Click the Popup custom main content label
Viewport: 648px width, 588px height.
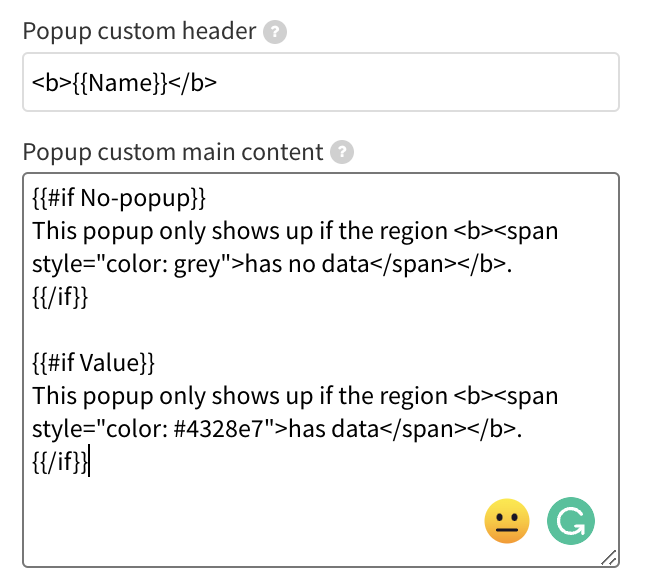click(x=173, y=152)
